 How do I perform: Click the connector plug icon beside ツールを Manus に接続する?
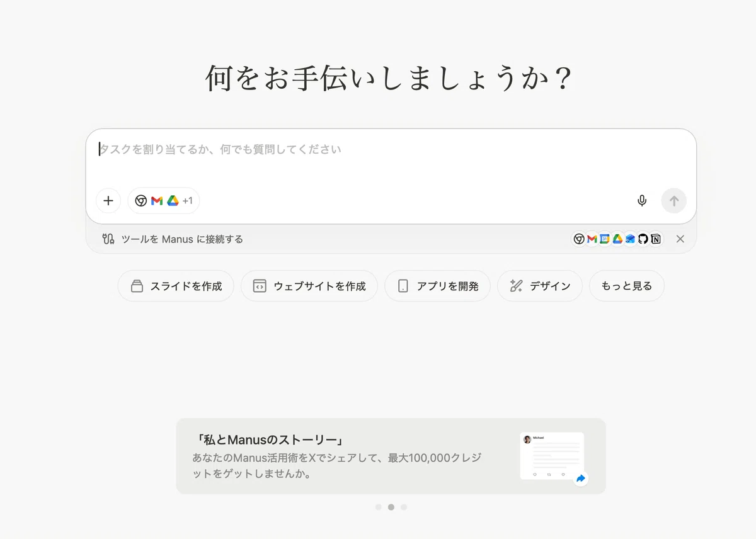(108, 239)
